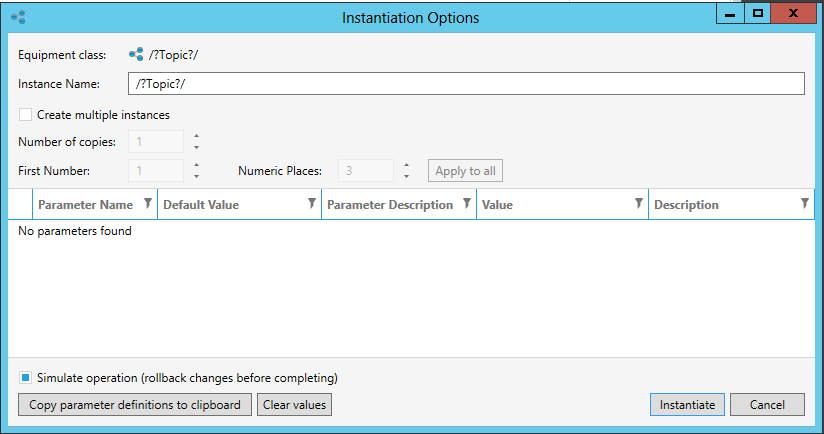Click the app icon in the title bar

[18, 17]
